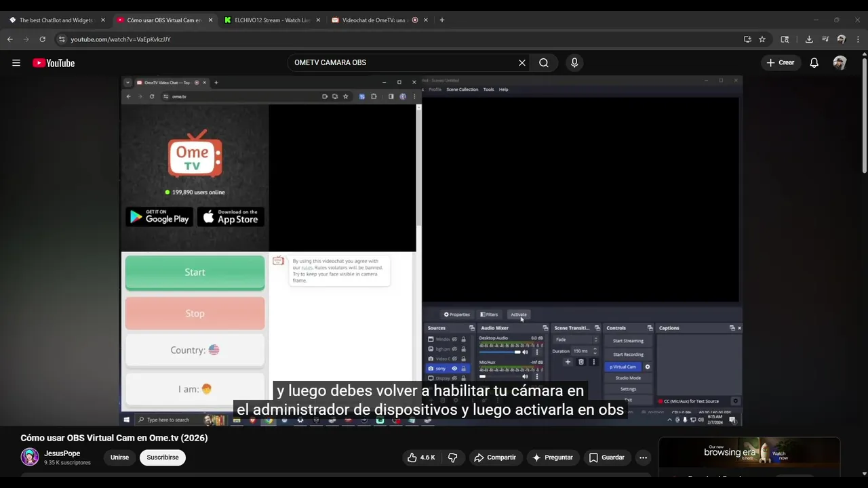Go to the YouTube home logo
The width and height of the screenshot is (868, 488).
[54, 63]
